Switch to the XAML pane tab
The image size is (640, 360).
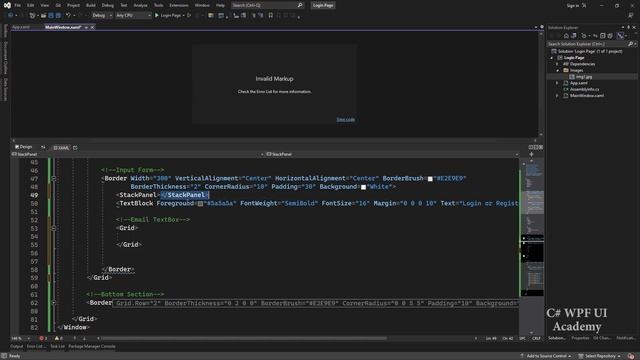(x=61, y=148)
